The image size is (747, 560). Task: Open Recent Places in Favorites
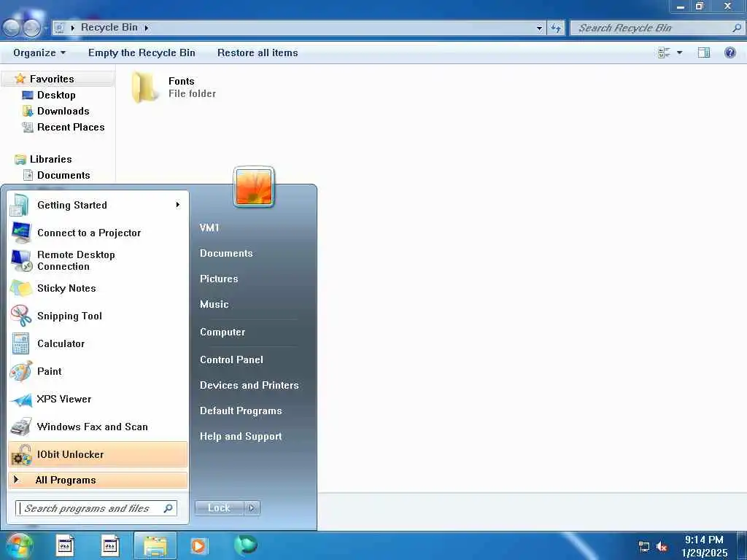click(71, 127)
